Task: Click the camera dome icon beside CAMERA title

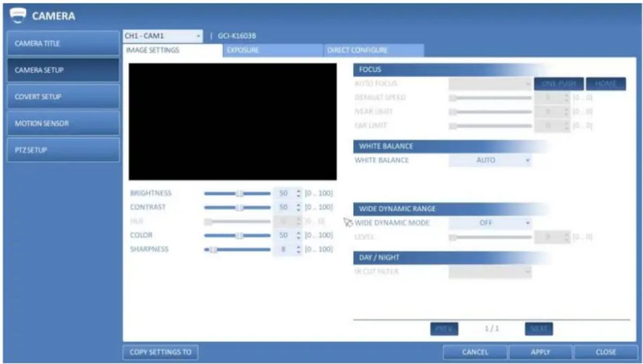Action: (18, 16)
